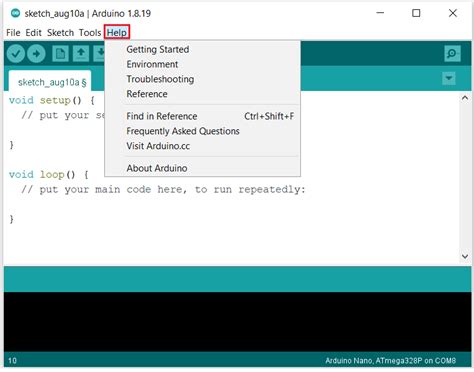Choose Environment in Help menu
This screenshot has width=474, height=372.
(x=203, y=64)
